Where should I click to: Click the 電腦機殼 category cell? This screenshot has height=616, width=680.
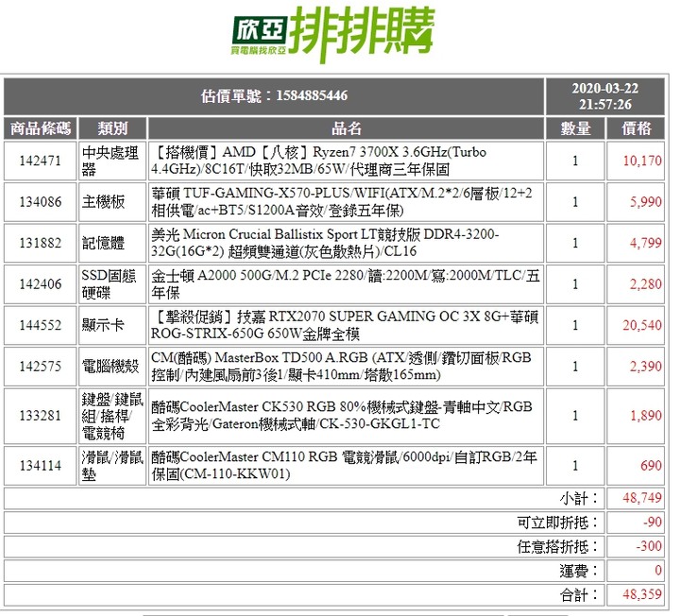coord(112,367)
